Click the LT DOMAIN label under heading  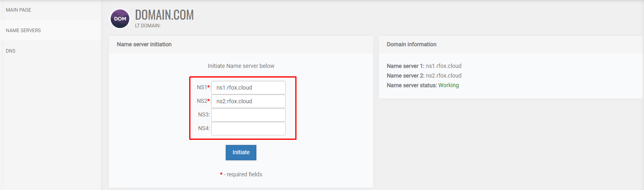click(148, 26)
